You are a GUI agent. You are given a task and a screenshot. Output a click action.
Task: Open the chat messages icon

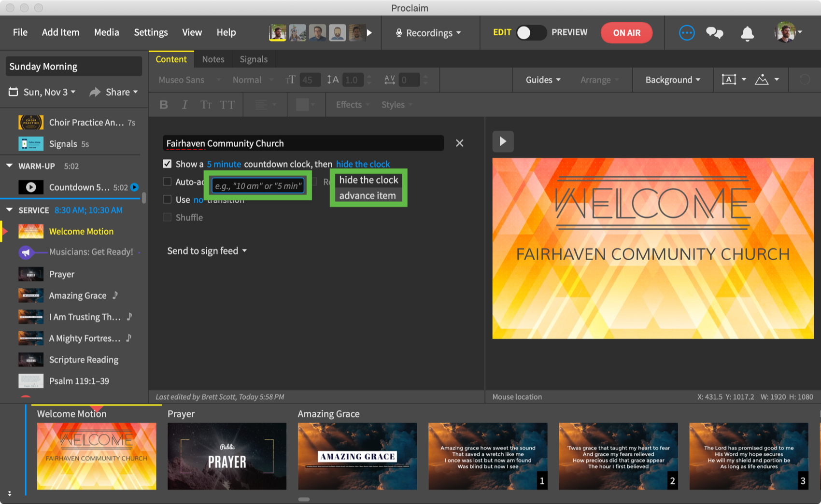point(714,33)
